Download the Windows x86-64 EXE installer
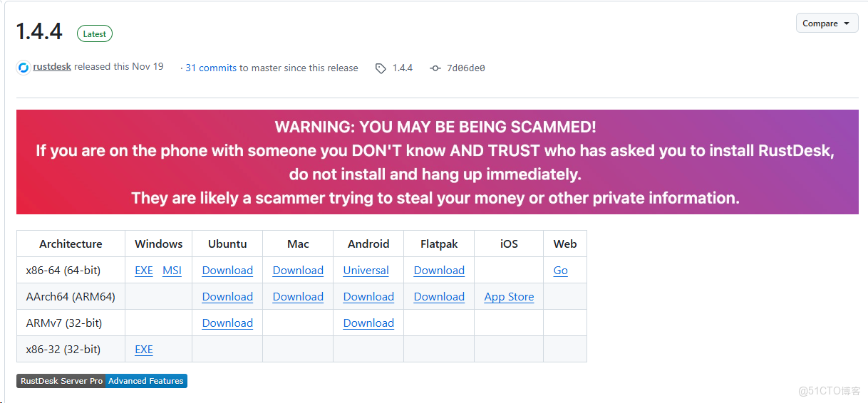The height and width of the screenshot is (403, 868). pyautogui.click(x=144, y=271)
